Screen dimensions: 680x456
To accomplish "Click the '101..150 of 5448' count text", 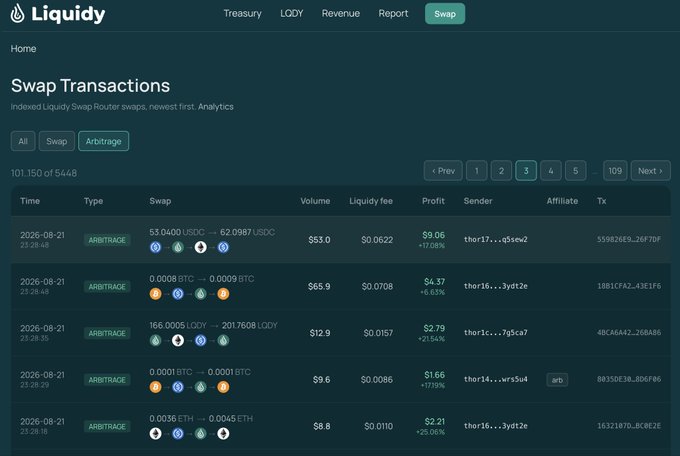I will 44,173.
